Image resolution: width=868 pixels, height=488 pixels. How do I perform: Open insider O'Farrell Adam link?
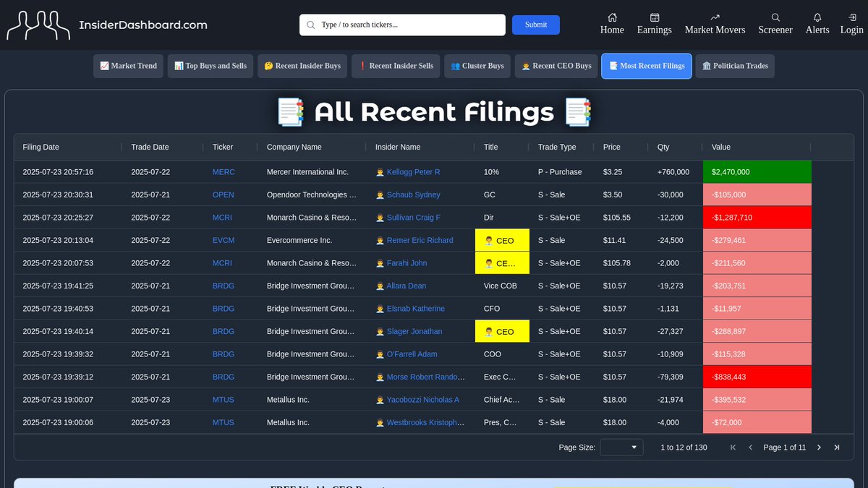[412, 354]
